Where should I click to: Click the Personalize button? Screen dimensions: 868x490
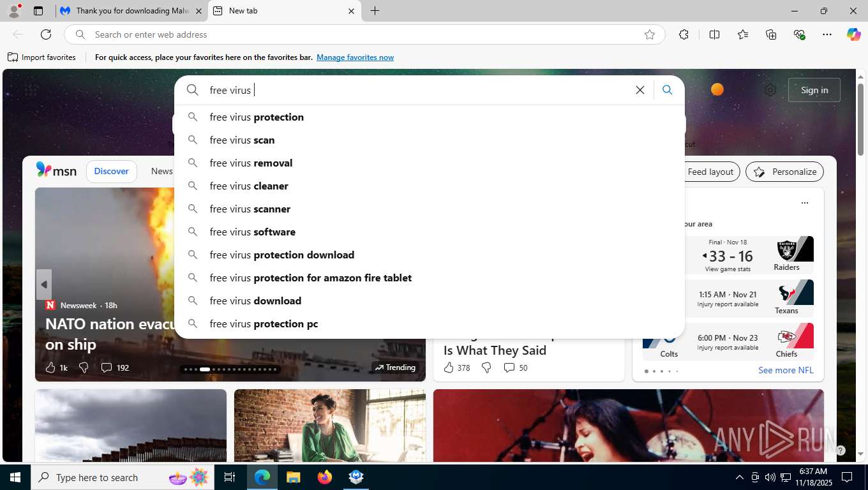coord(785,172)
